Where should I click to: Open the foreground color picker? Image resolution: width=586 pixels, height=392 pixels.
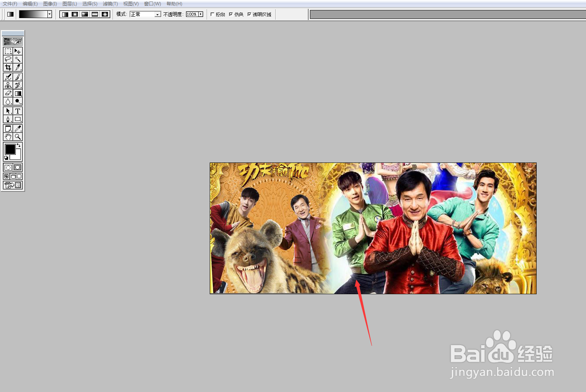tap(10, 149)
